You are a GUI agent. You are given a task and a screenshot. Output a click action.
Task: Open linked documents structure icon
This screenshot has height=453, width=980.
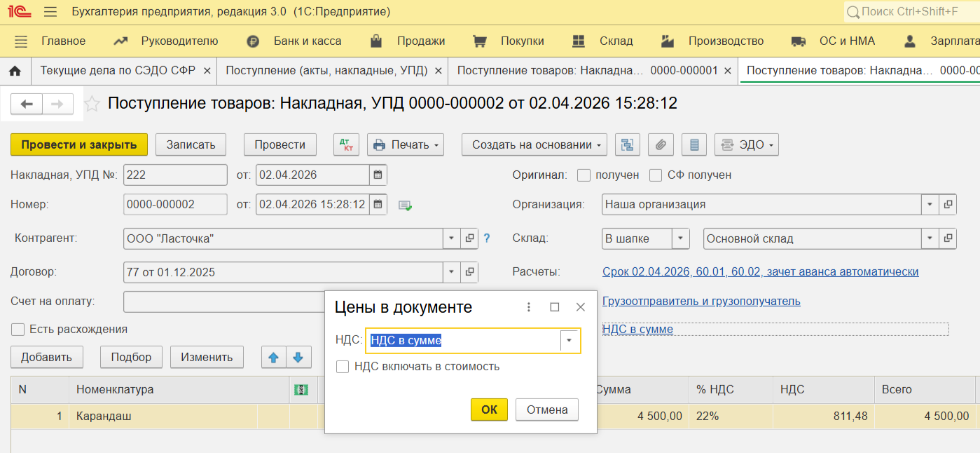(628, 144)
